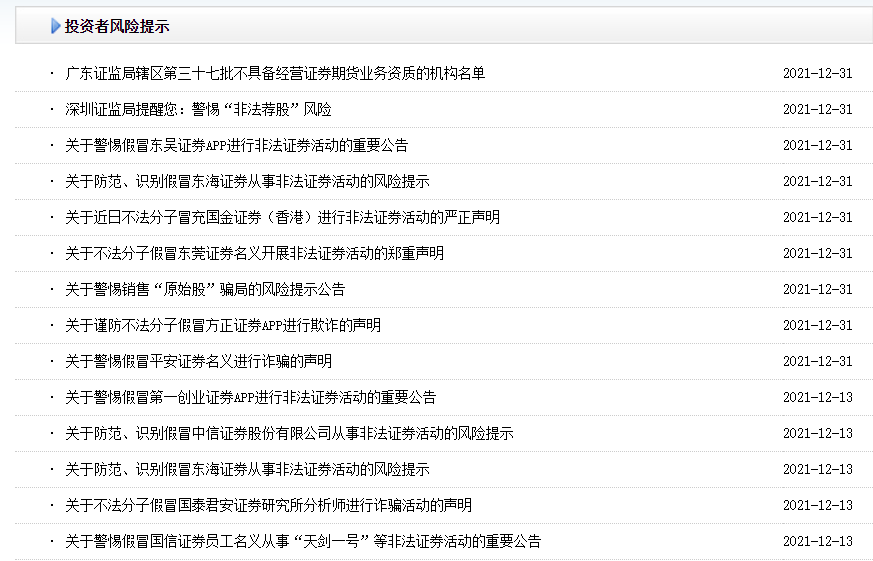The width and height of the screenshot is (873, 561).
Task: Click the date beside 中信证券股份有限公司 notice
Action: click(817, 434)
